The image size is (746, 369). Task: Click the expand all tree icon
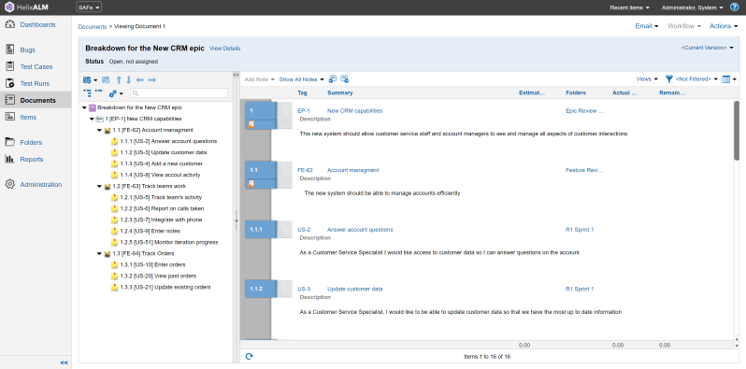click(x=87, y=93)
